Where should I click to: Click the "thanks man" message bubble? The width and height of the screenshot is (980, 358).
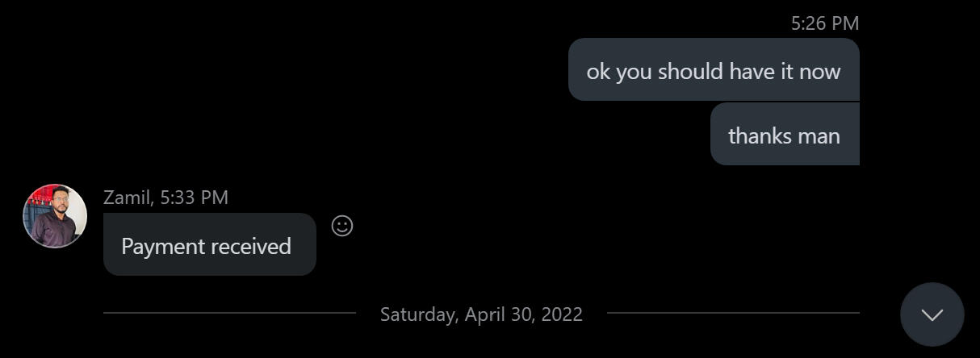784,134
